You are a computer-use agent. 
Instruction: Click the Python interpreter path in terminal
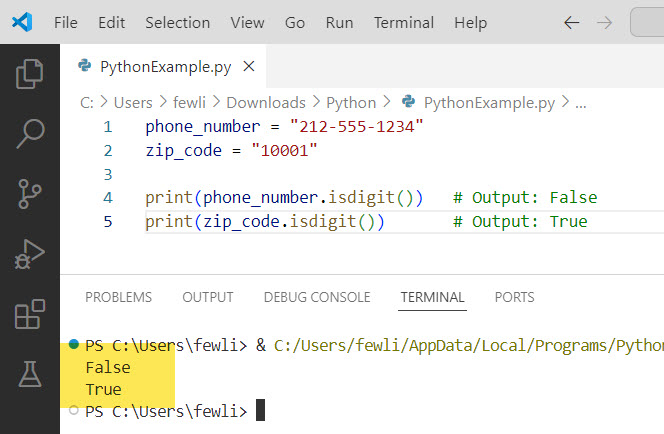[x=469, y=346]
